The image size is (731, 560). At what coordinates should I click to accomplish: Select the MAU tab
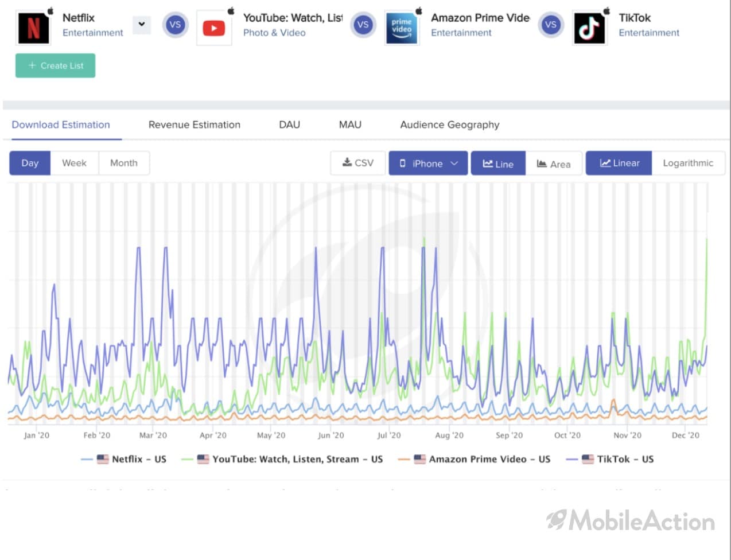pyautogui.click(x=350, y=125)
